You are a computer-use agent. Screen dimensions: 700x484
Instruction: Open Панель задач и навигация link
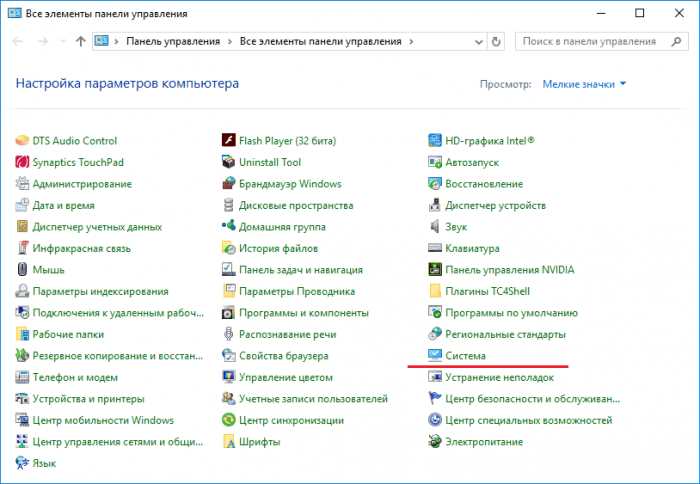point(301,269)
